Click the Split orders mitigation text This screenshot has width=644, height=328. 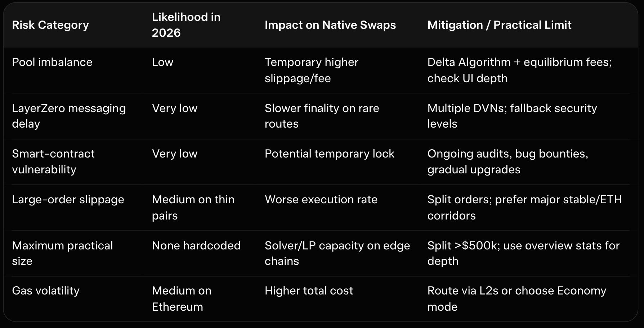(524, 207)
